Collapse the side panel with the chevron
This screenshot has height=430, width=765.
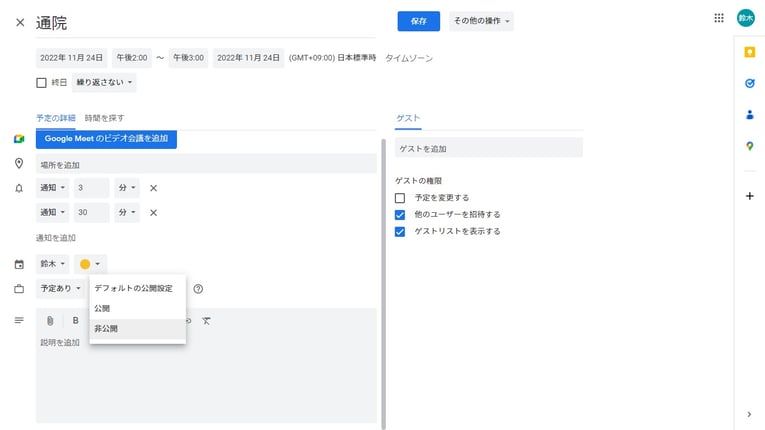coord(749,414)
